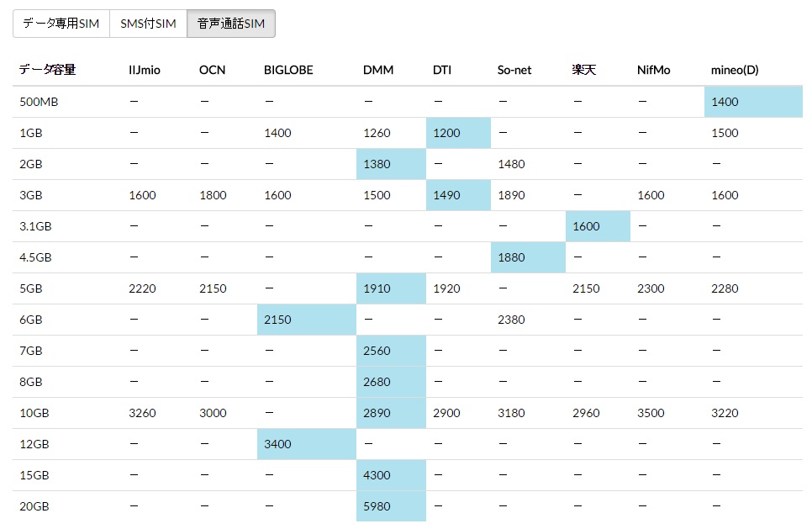
Task: Click So-net price 2380
Action: pyautogui.click(x=511, y=320)
